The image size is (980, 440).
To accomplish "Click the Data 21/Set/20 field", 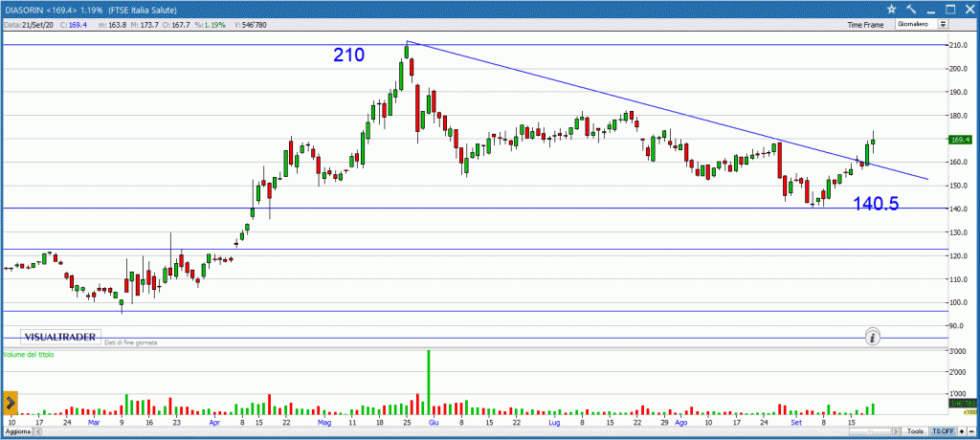I will click(x=29, y=25).
